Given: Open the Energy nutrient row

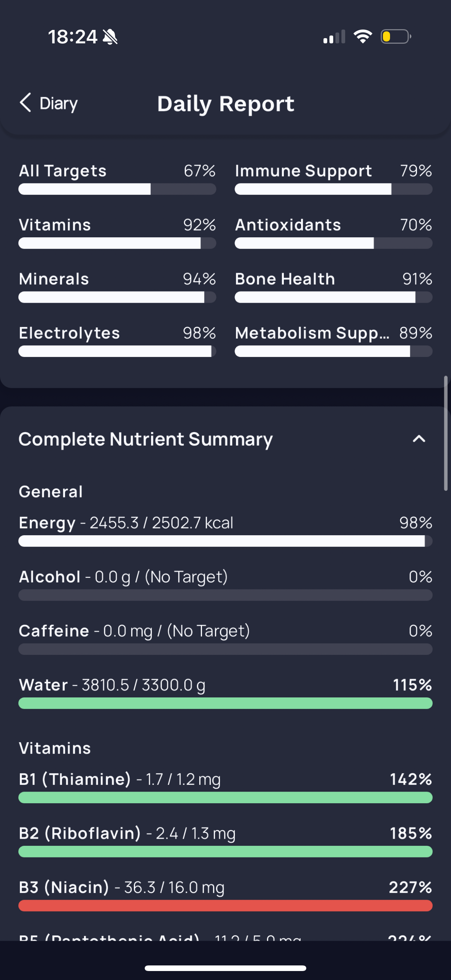Looking at the screenshot, I should [x=225, y=530].
